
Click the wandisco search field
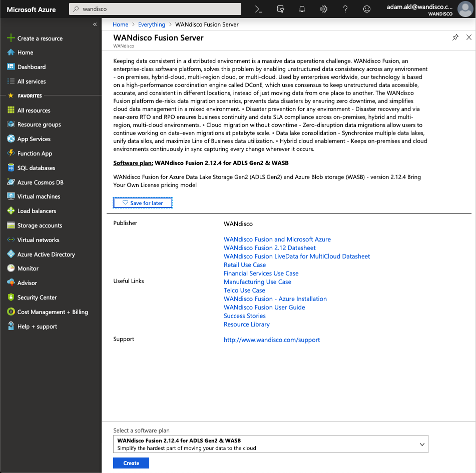(155, 9)
